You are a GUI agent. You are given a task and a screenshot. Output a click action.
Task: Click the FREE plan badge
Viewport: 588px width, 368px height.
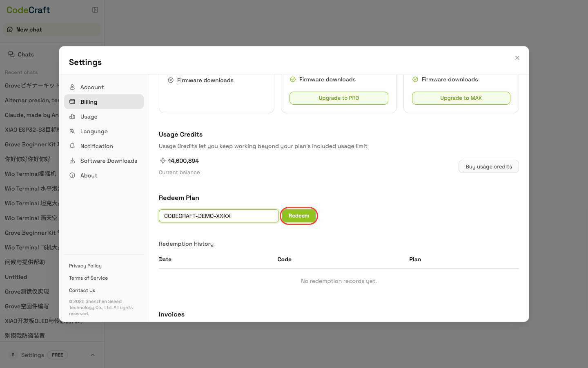click(58, 355)
